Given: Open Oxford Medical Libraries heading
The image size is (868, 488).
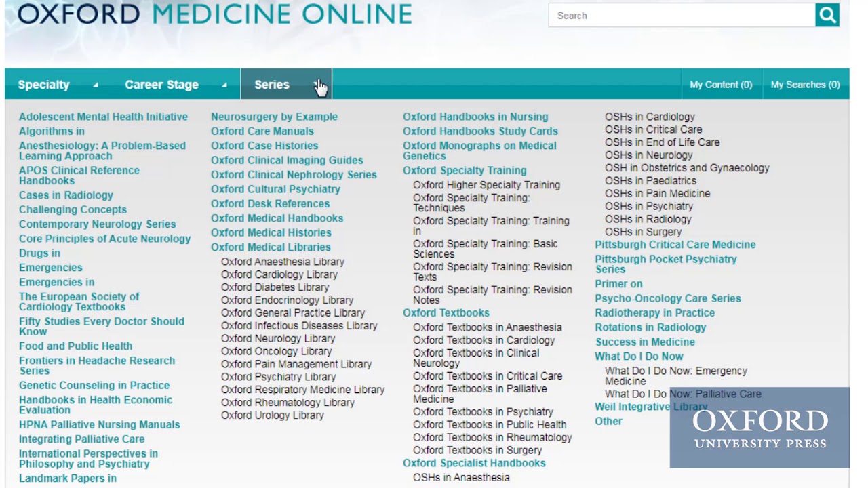Looking at the screenshot, I should 271,247.
